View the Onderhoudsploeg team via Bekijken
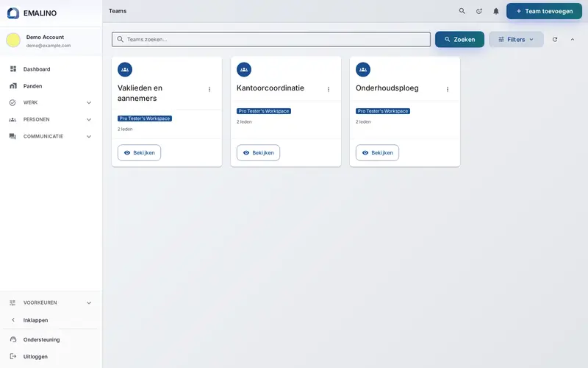Viewport: 588px width, 368px height. pos(377,153)
